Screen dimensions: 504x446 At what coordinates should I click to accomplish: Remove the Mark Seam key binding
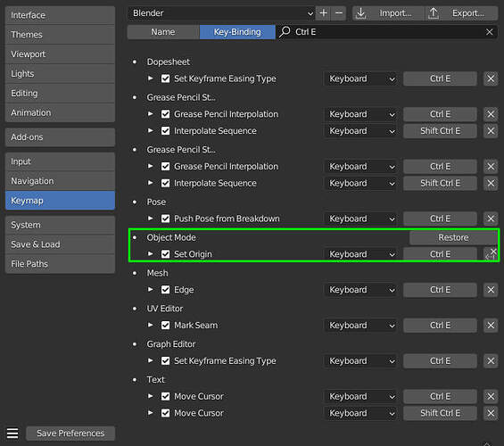(x=491, y=326)
